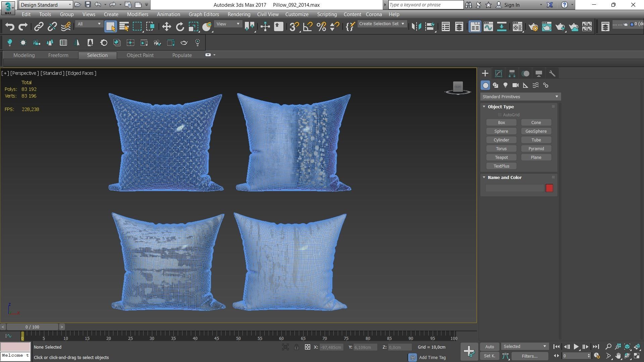Click the time slider 0 / 100 handle
The height and width of the screenshot is (362, 644).
(32, 327)
